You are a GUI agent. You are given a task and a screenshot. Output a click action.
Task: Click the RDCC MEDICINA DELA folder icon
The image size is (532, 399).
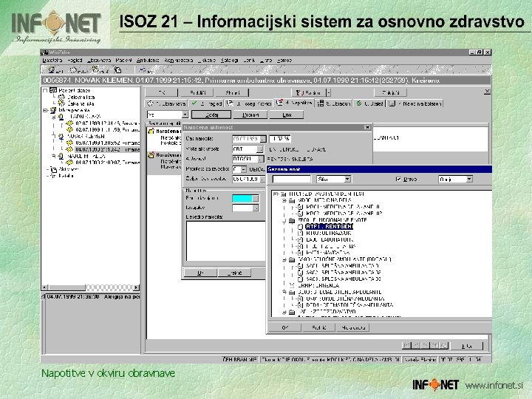[x=292, y=200]
